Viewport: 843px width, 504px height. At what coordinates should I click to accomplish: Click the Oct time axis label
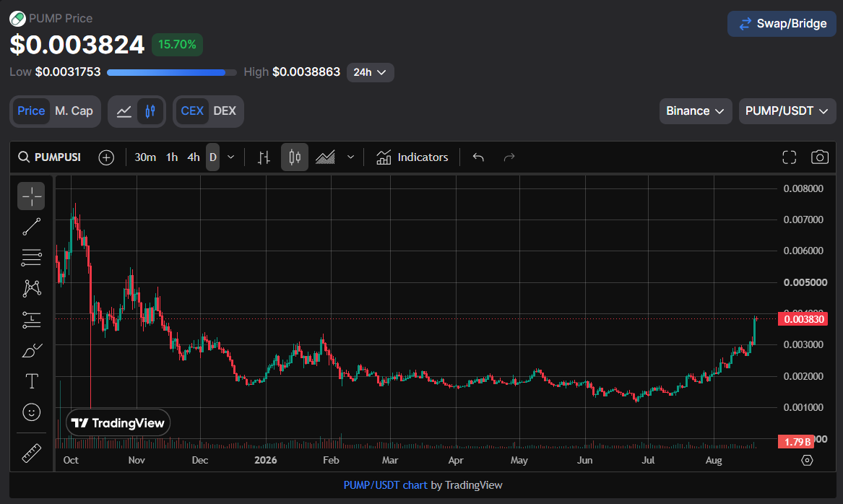(71, 461)
